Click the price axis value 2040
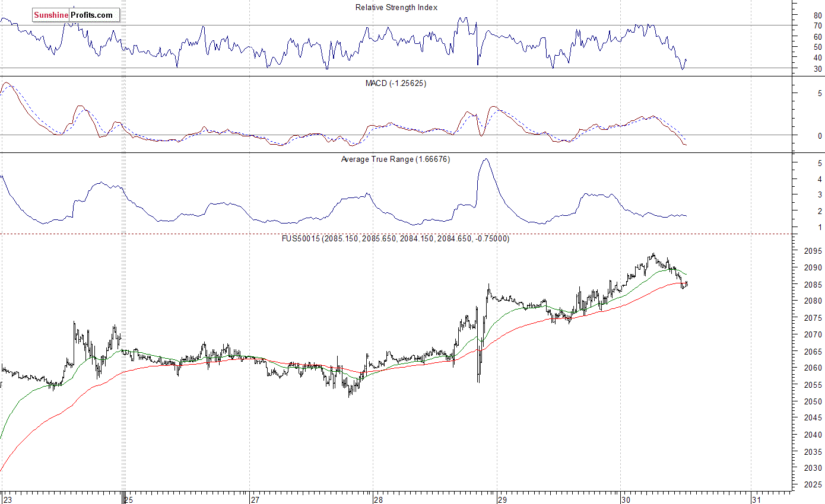 813,435
